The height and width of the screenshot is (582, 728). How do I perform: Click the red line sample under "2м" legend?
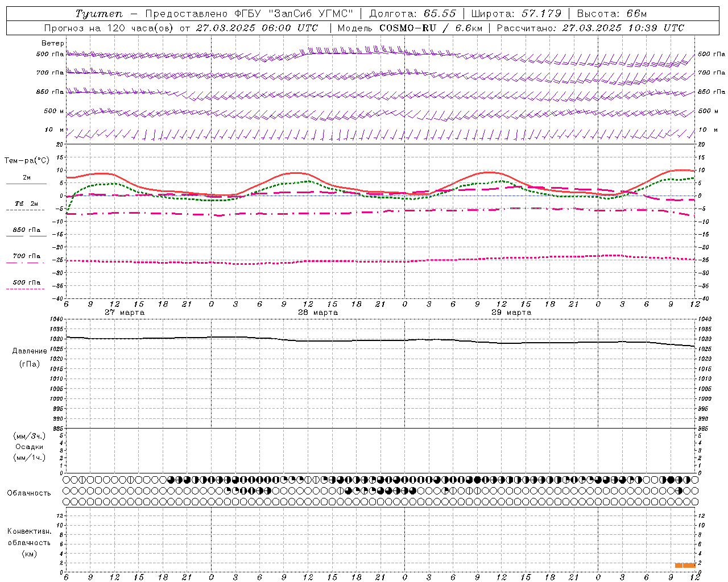tap(26, 184)
